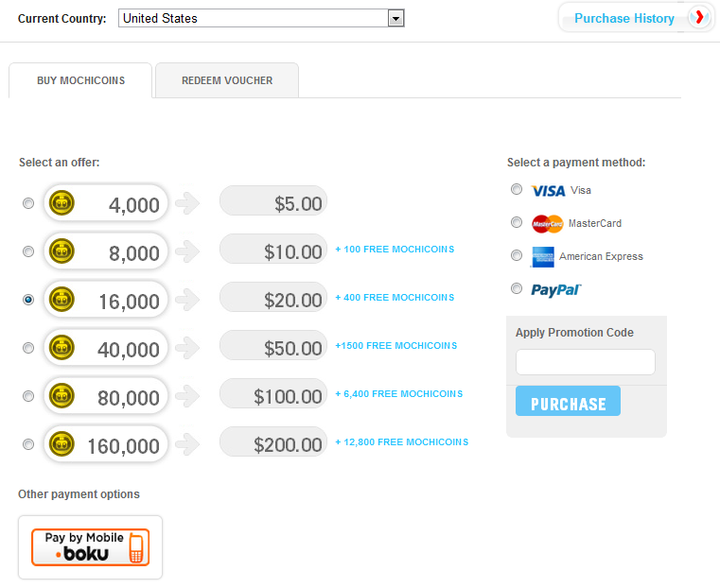The width and height of the screenshot is (720, 588).
Task: Click the $100.00 price box
Action: (x=273, y=396)
